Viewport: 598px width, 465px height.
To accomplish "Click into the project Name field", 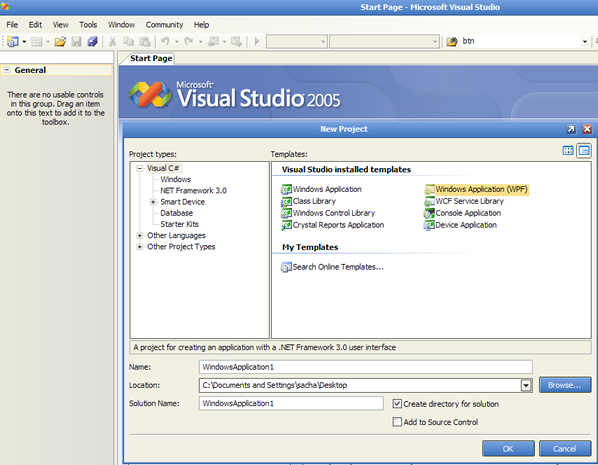I will (x=365, y=367).
